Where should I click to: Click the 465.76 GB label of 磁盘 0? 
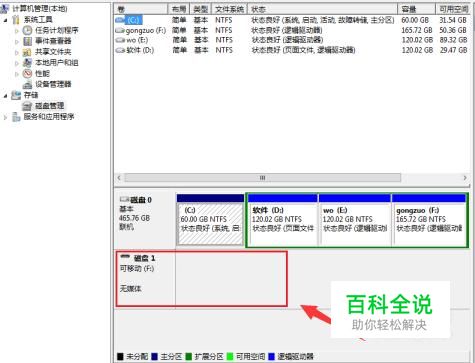tap(135, 218)
